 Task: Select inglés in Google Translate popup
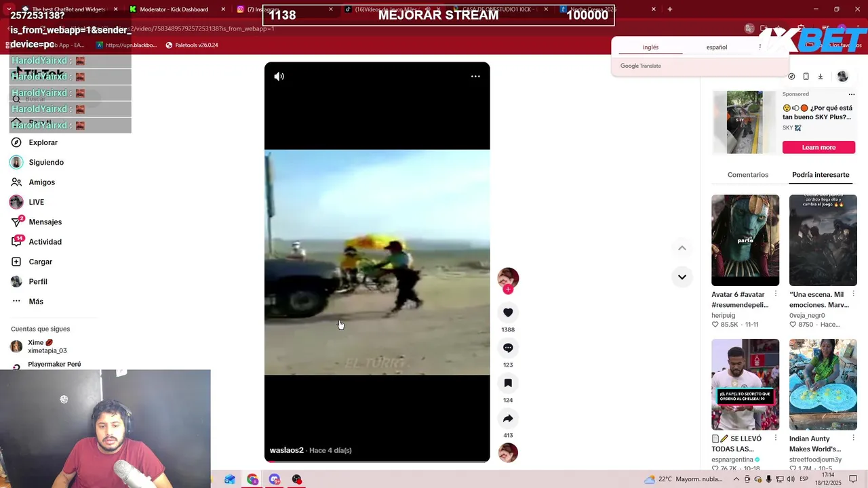coord(650,47)
